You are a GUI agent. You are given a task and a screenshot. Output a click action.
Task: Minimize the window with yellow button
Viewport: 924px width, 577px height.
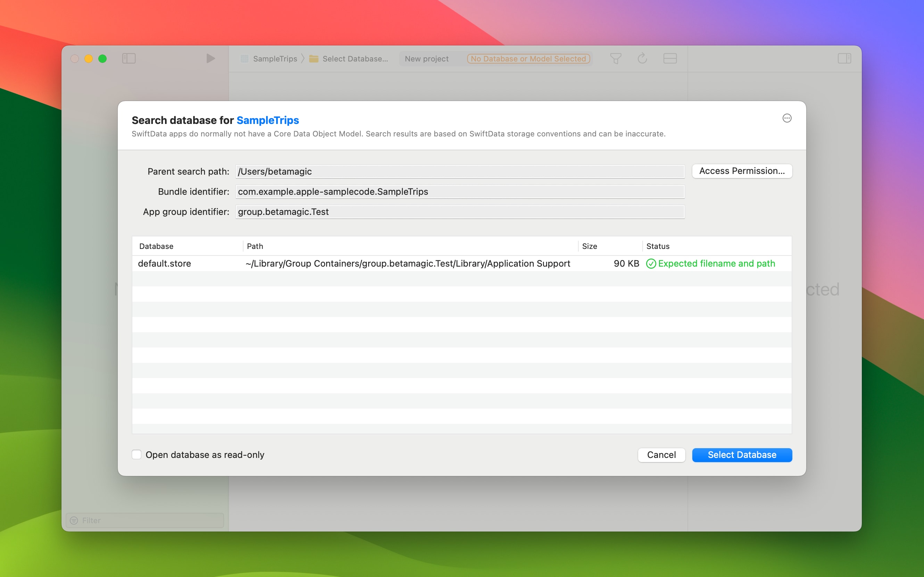coord(89,59)
